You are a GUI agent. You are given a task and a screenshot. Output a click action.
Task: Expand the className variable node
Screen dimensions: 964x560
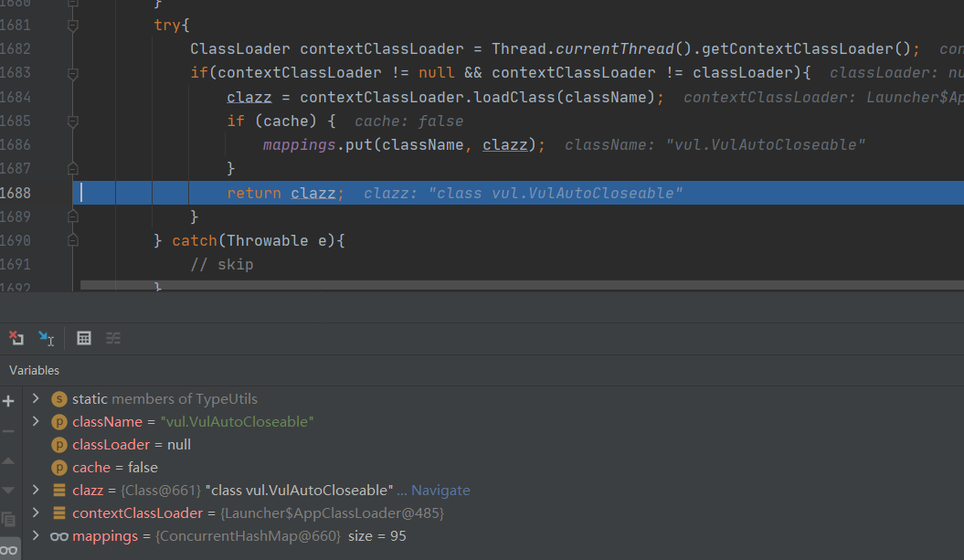tap(36, 421)
